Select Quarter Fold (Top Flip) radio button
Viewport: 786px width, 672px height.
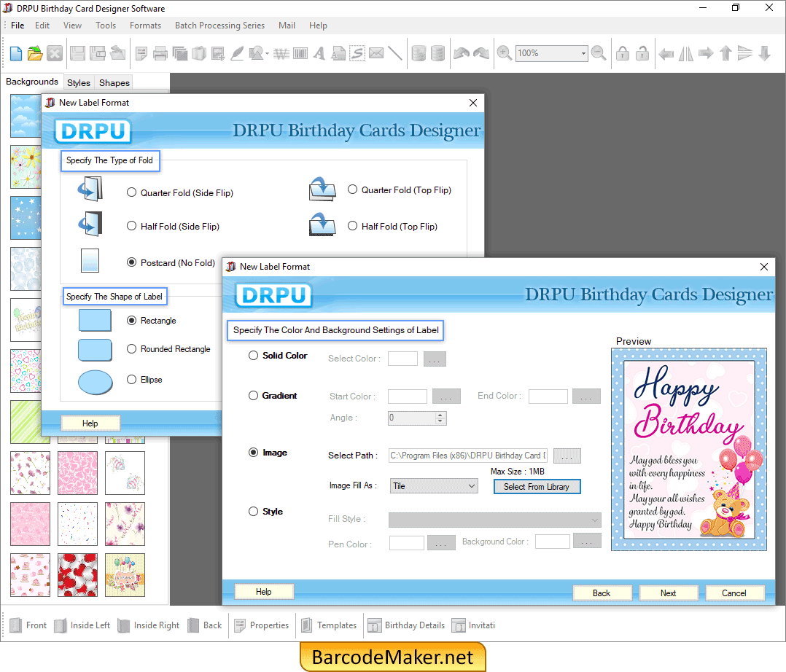(352, 190)
